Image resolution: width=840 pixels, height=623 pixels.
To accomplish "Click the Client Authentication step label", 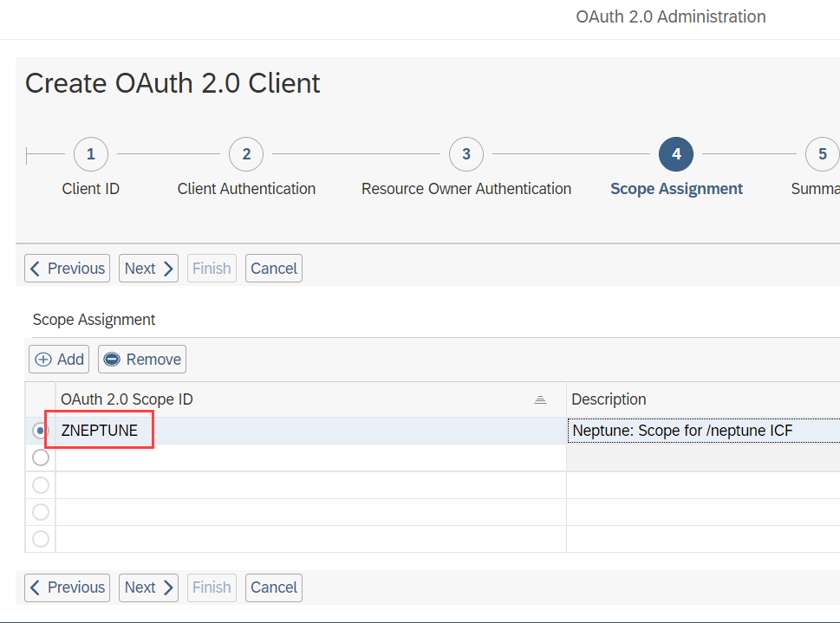I will point(245,188).
